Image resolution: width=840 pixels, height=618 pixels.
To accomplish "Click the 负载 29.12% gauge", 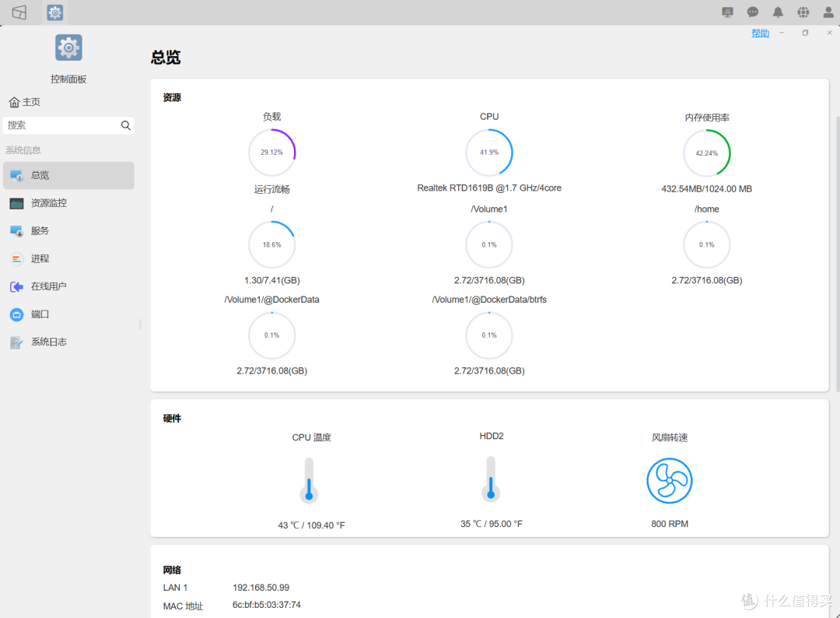I will click(x=272, y=153).
